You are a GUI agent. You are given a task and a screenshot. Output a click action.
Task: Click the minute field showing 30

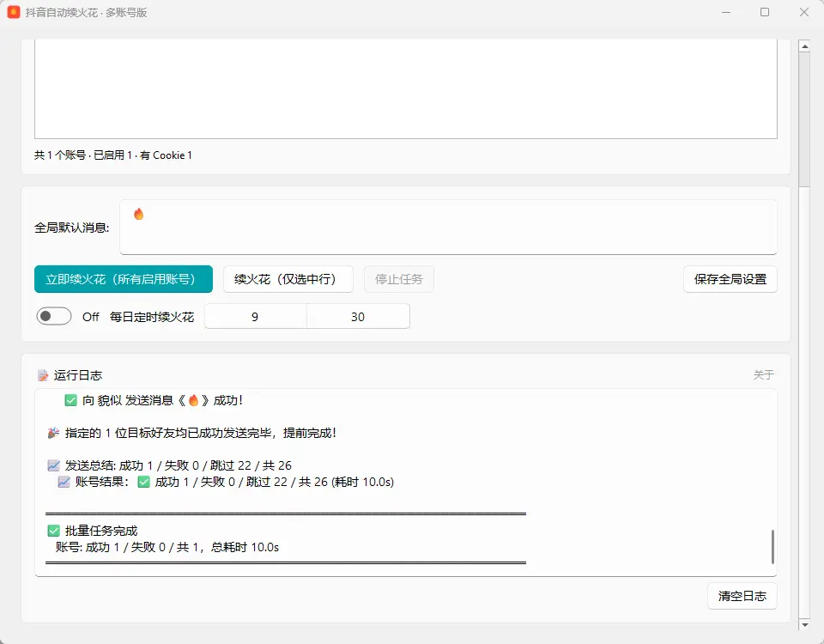[x=359, y=317]
